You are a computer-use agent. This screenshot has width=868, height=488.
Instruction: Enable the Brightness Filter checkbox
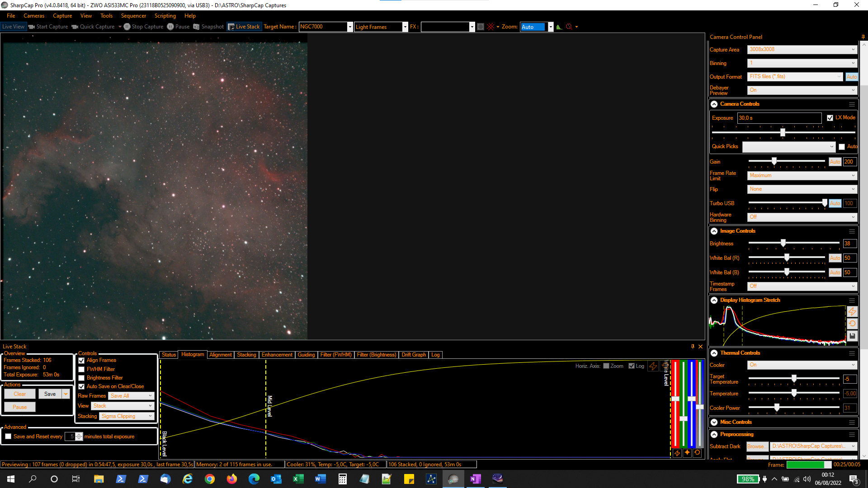tap(81, 378)
